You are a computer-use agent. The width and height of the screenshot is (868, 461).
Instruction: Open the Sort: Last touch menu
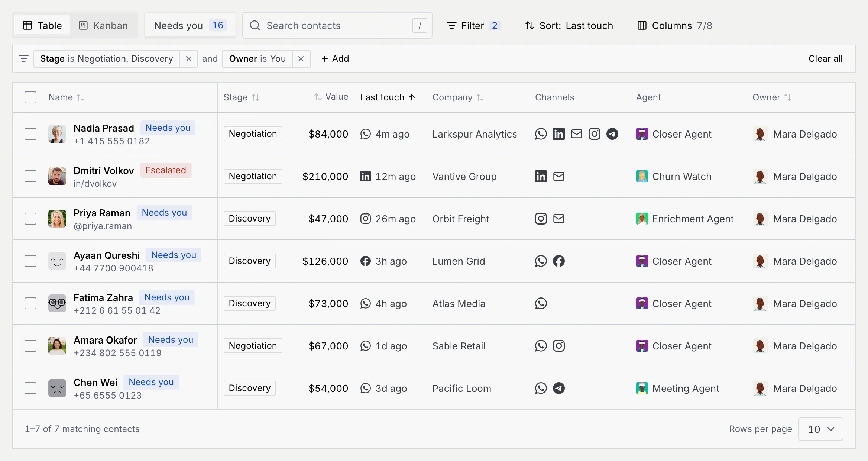click(x=569, y=25)
